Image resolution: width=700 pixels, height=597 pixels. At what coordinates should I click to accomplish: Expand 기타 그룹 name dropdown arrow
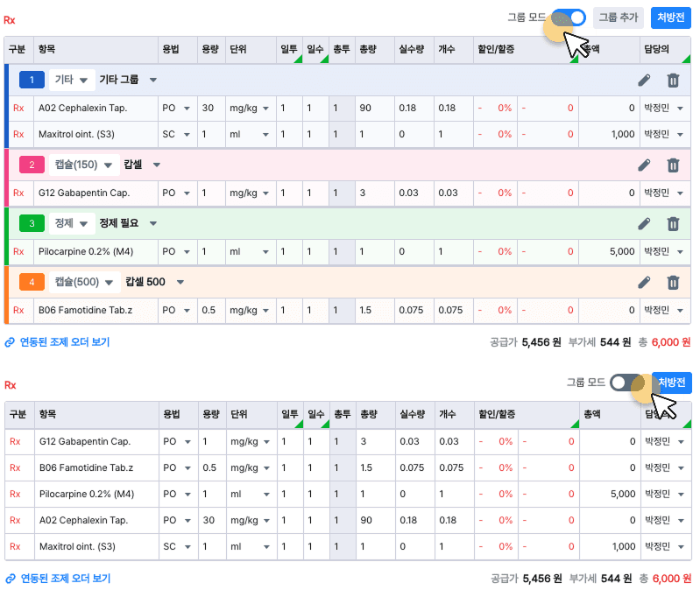(x=153, y=80)
